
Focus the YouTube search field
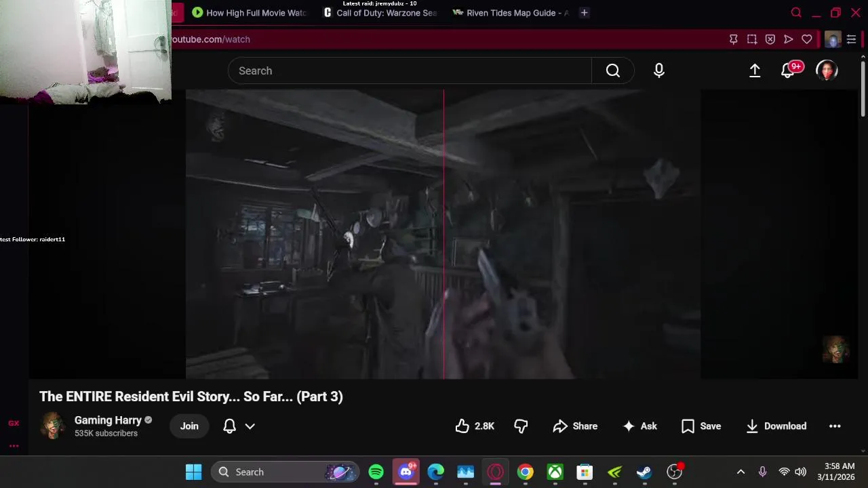410,70
